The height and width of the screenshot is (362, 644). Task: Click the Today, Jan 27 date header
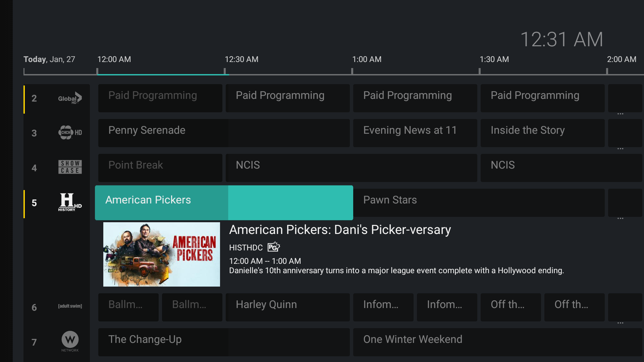[x=49, y=59]
